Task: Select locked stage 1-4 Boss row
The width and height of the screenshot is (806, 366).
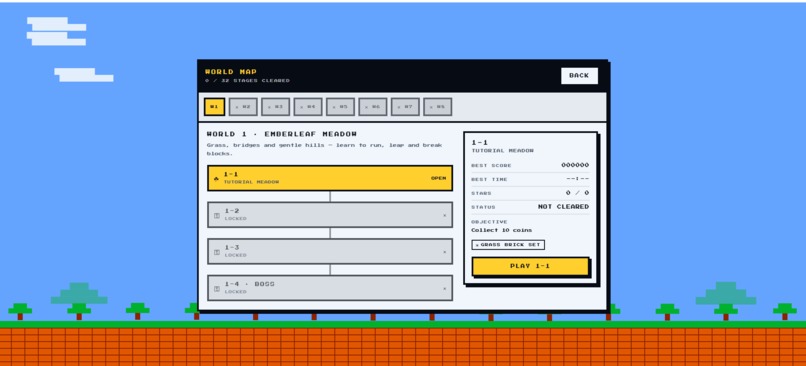Action: point(330,288)
